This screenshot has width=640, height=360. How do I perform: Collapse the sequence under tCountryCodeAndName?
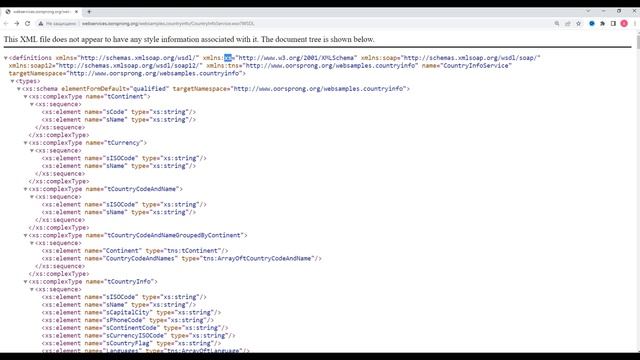coord(32,197)
